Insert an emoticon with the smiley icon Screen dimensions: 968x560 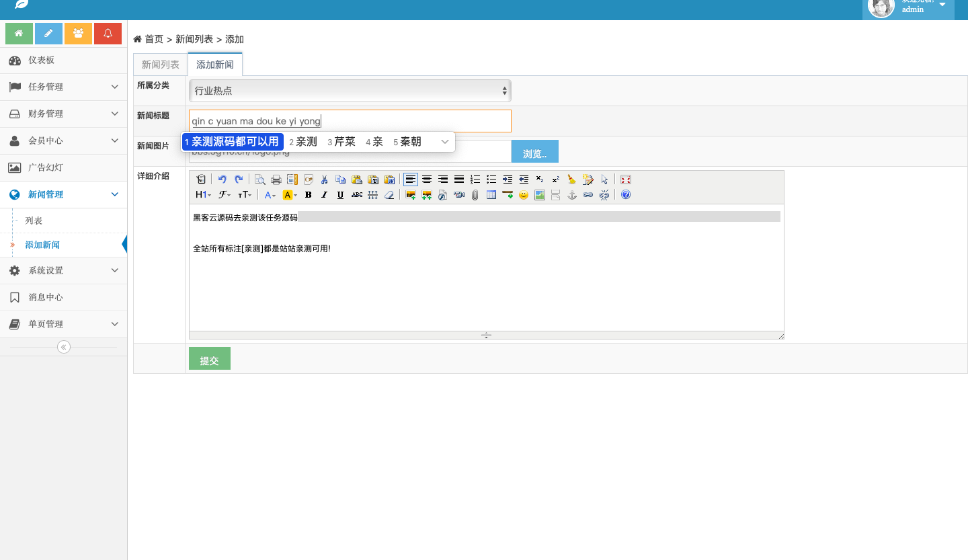(x=523, y=195)
